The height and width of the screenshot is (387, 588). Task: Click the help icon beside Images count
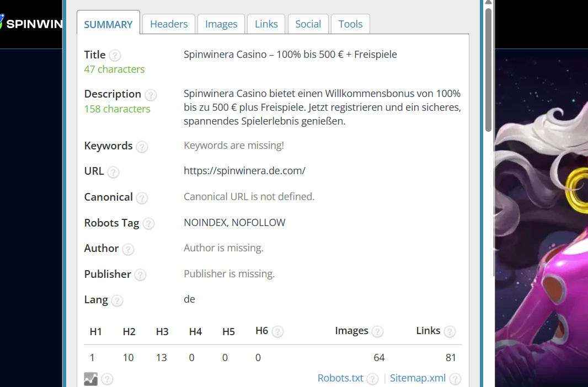[x=377, y=331]
